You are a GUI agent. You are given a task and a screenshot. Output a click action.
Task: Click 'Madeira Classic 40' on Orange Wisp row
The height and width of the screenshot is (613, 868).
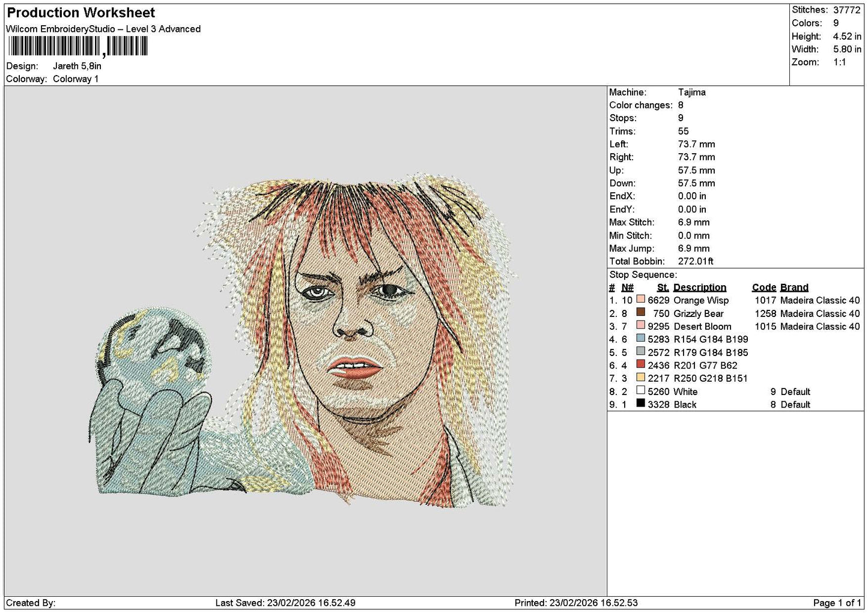[x=820, y=300]
